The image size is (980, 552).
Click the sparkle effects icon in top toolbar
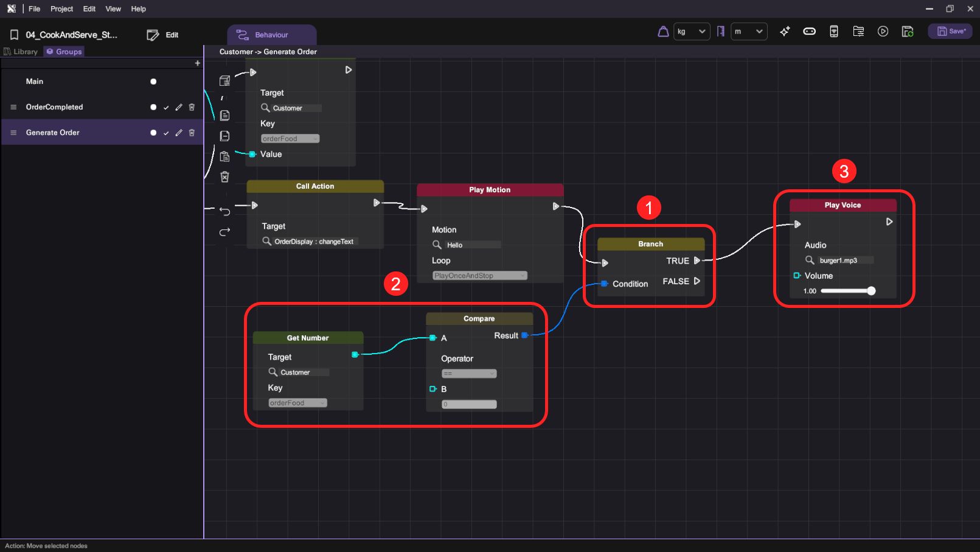click(785, 32)
